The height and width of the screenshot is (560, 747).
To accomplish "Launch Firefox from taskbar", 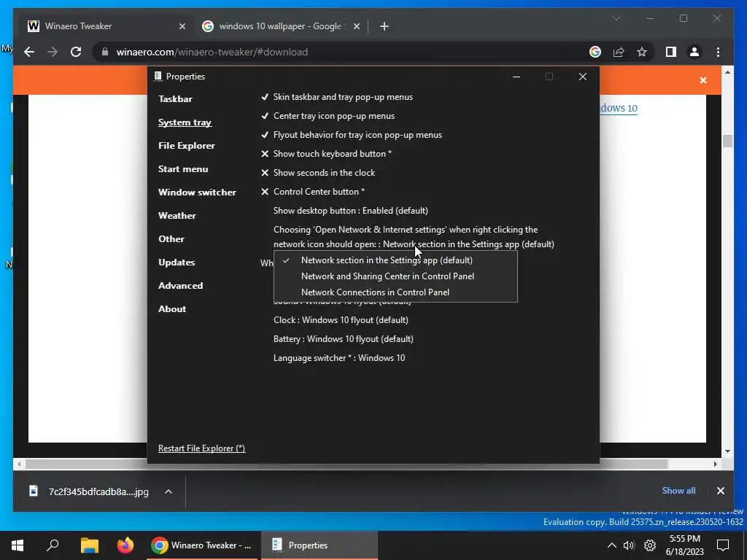I will pyautogui.click(x=125, y=545).
